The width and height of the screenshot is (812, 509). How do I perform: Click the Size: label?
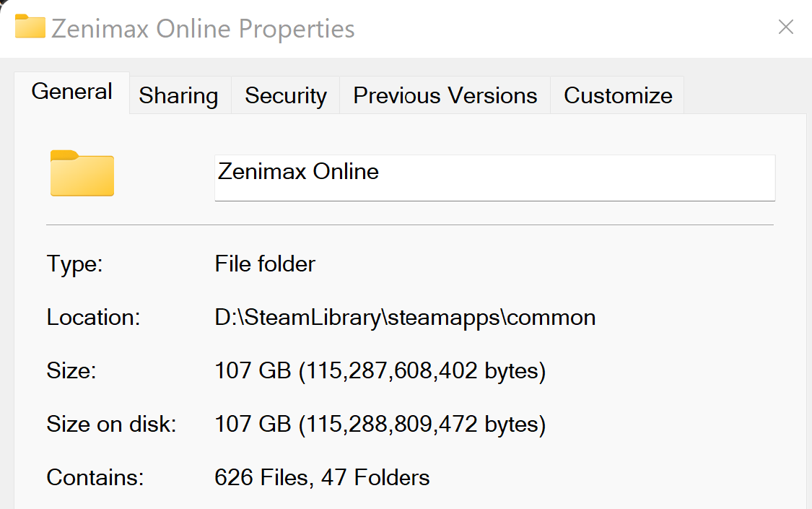(x=71, y=371)
